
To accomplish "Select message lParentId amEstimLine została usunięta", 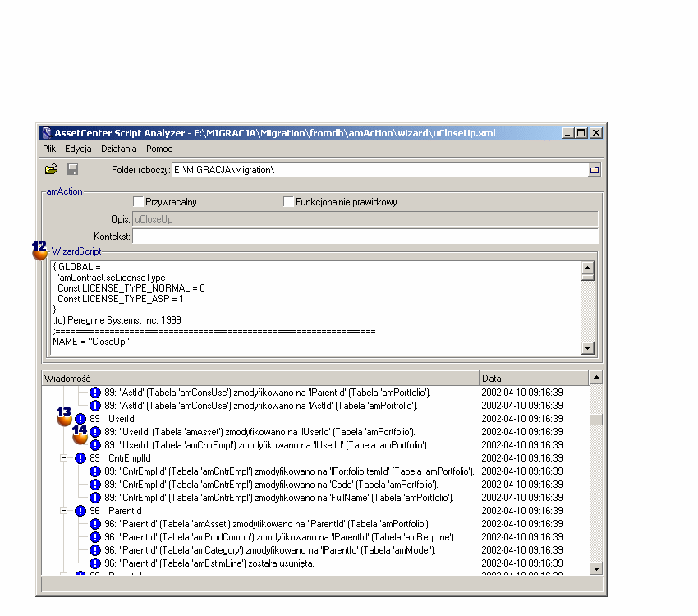I will (x=209, y=563).
